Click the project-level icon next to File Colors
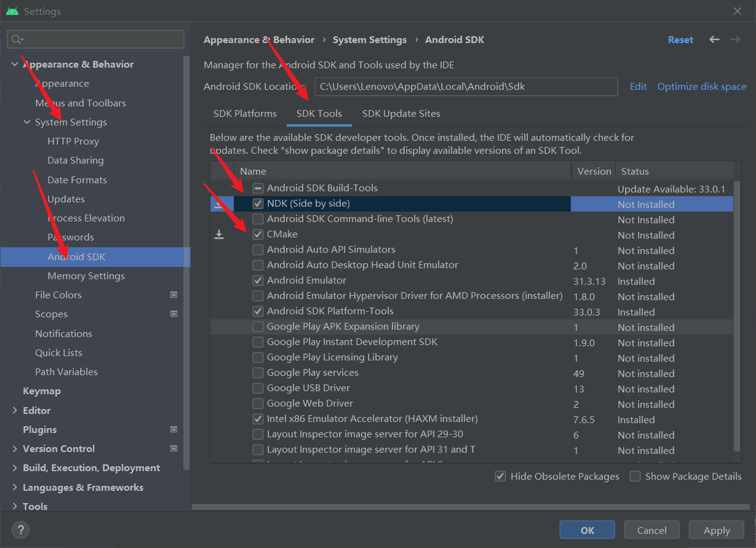This screenshot has height=548, width=756. [174, 295]
